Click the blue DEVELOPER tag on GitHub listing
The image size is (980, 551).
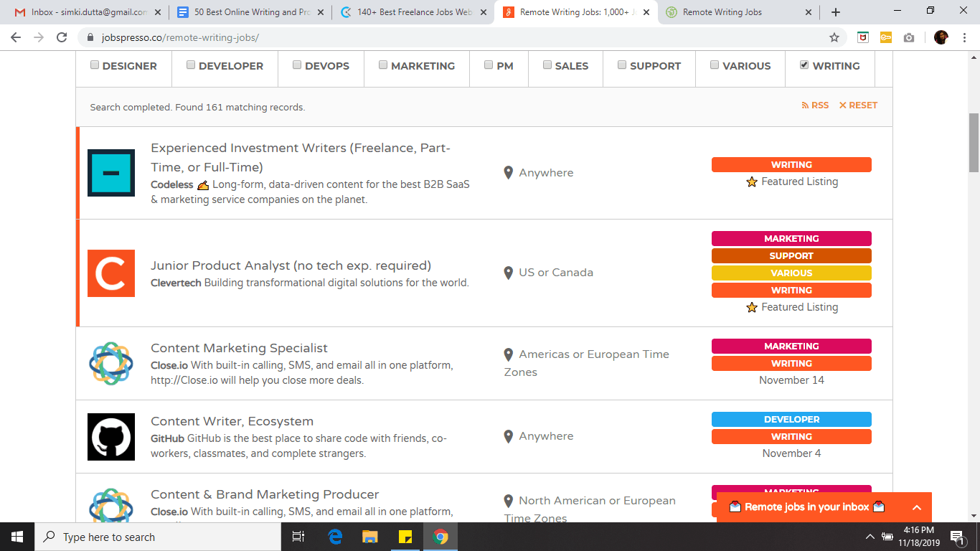791,420
